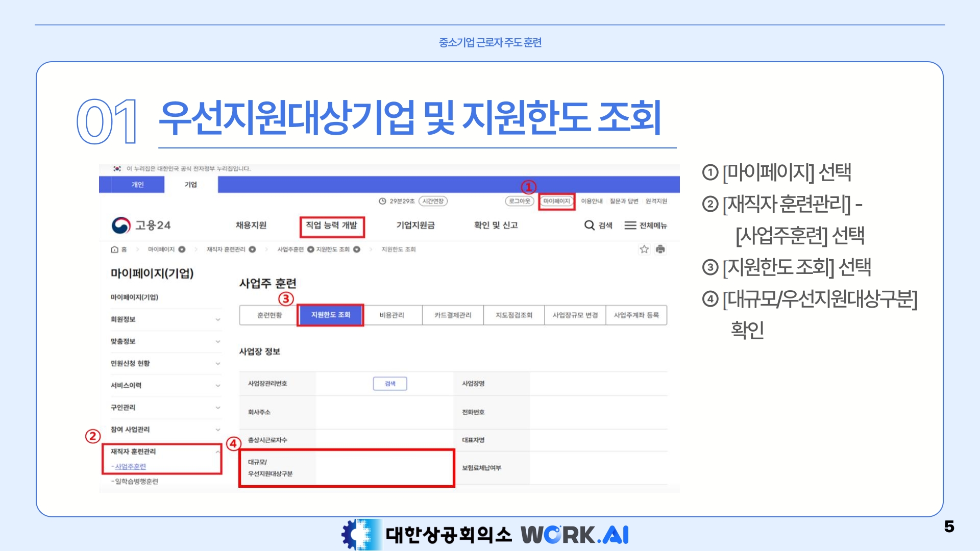980x551 pixels.
Task: Expand the 회원정보 sidebar section
Action: point(218,319)
